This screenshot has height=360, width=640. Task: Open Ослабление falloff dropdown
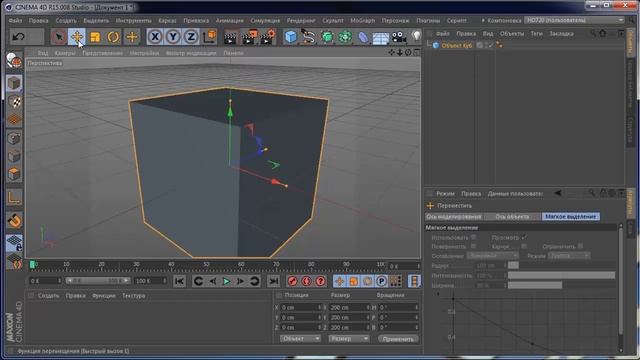pos(493,256)
